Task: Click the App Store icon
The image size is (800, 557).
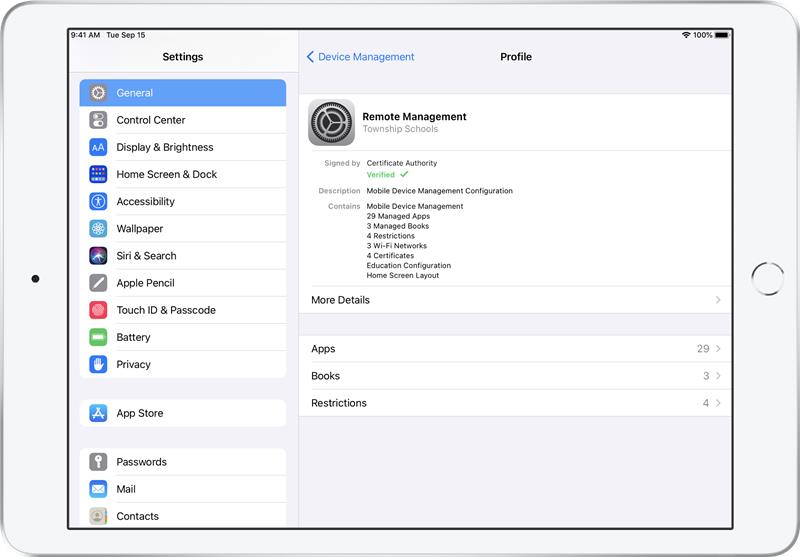Action: click(98, 413)
